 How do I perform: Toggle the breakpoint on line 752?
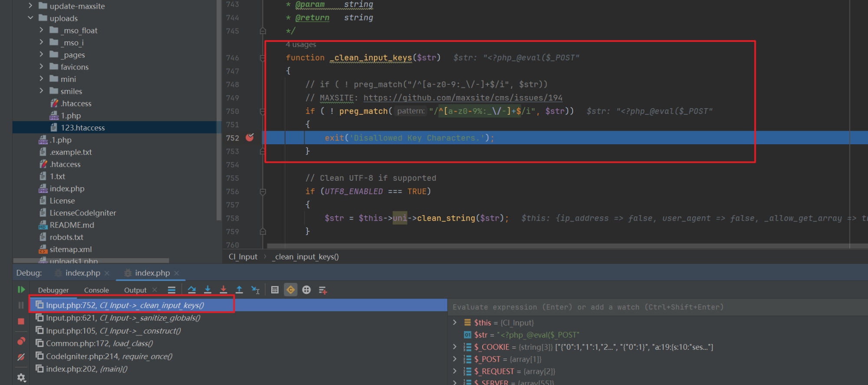[250, 138]
